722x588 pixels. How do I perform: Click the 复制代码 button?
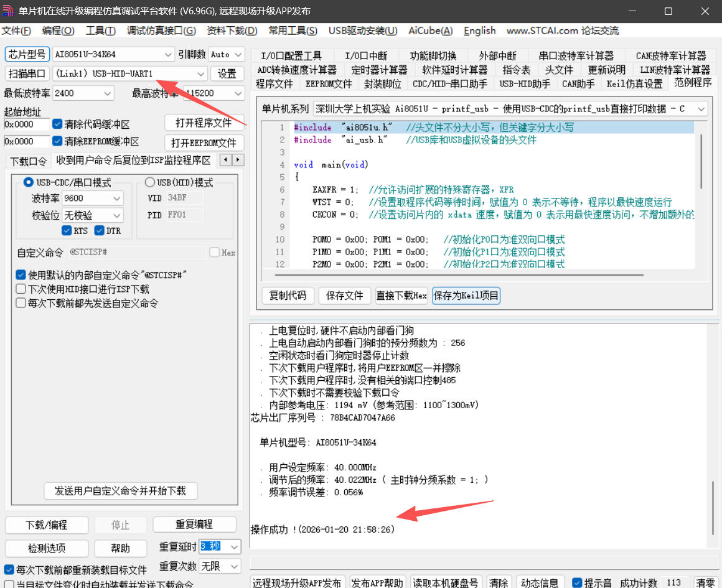287,296
